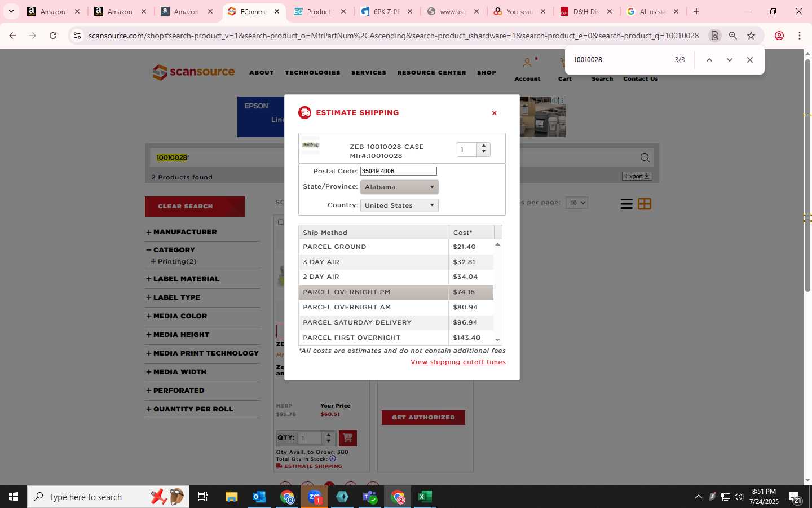
Task: Reload the page
Action: tap(53, 36)
